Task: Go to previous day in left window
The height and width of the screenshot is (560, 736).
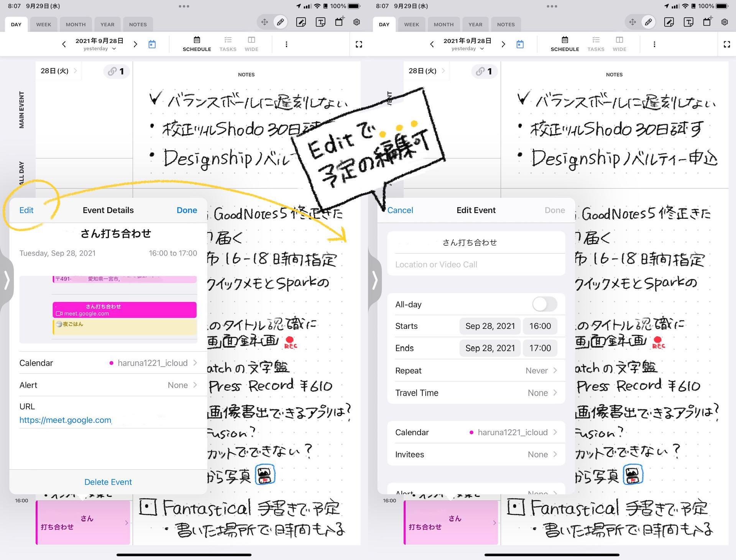Action: pos(64,44)
